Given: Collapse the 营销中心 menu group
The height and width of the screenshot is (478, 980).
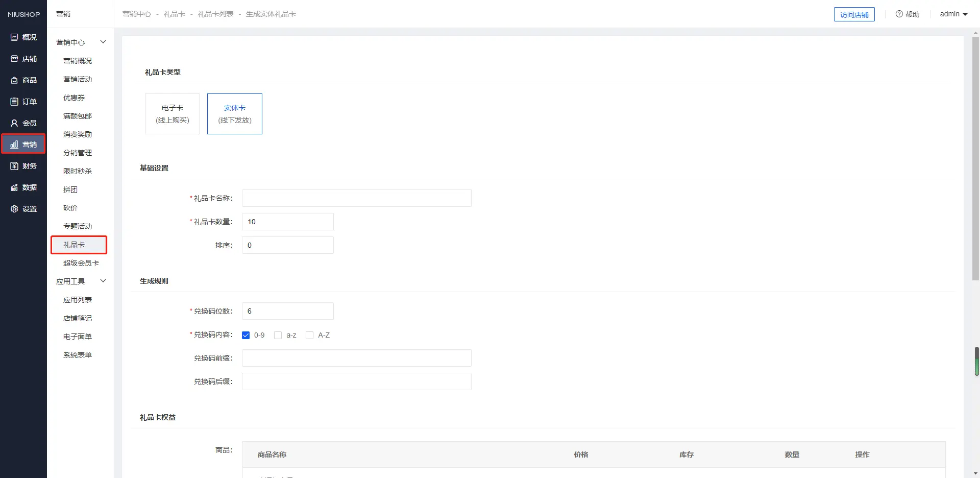Looking at the screenshot, I should [103, 42].
